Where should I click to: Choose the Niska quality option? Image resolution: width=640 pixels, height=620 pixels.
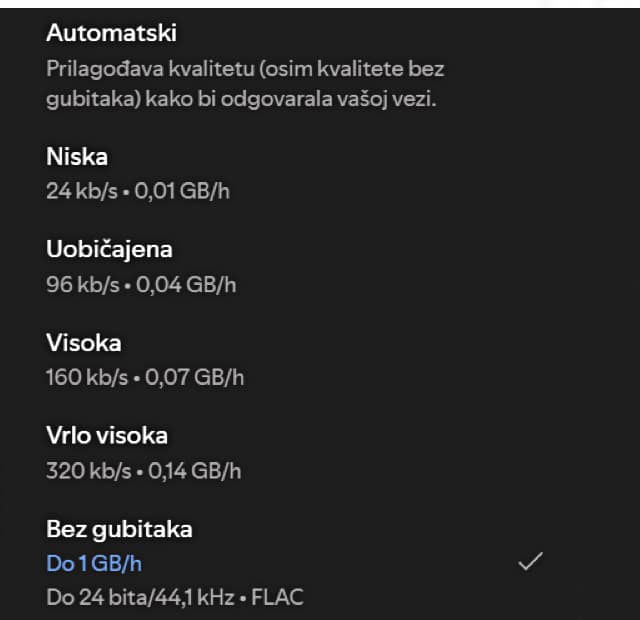77,156
